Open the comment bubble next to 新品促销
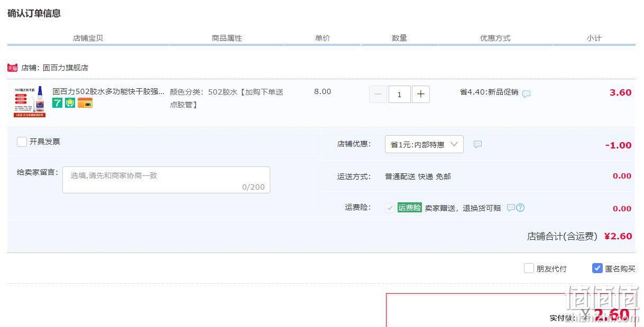Screen dimensions: 644x327 pyautogui.click(x=526, y=94)
